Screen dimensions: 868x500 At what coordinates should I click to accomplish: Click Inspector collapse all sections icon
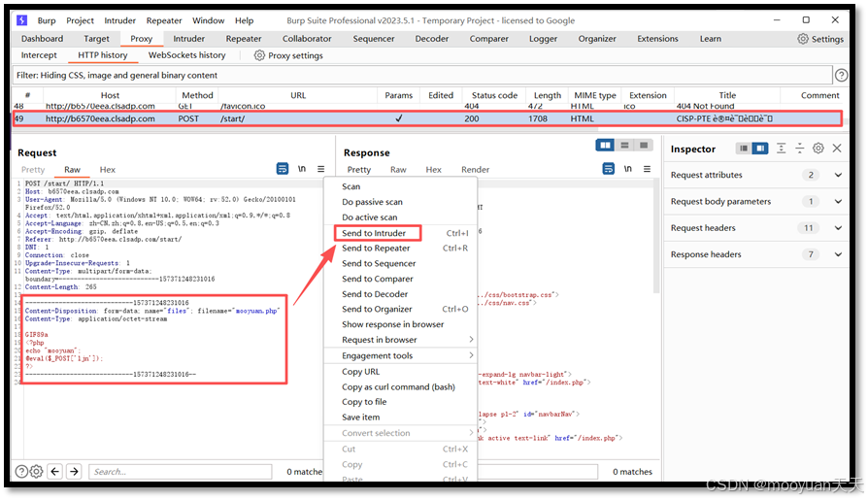click(800, 149)
